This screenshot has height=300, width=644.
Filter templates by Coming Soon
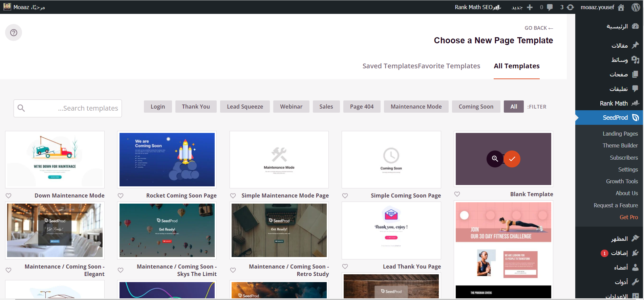pos(476,107)
